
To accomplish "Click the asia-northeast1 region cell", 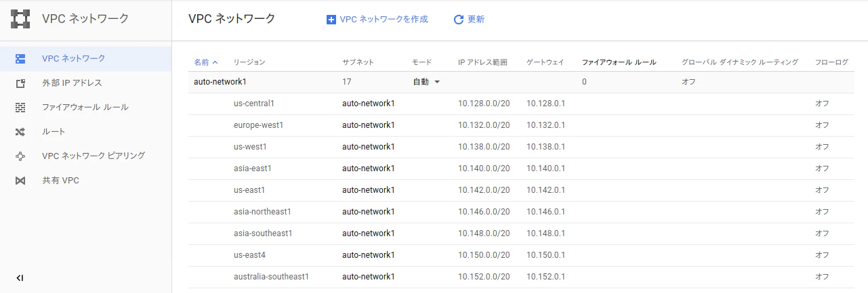I will point(262,212).
